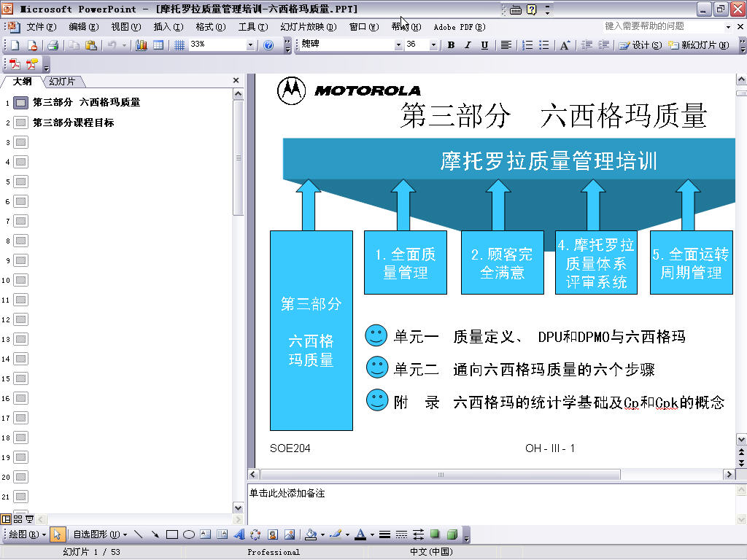Apply the line color brush swatch
The height and width of the screenshot is (560, 747).
[336, 534]
